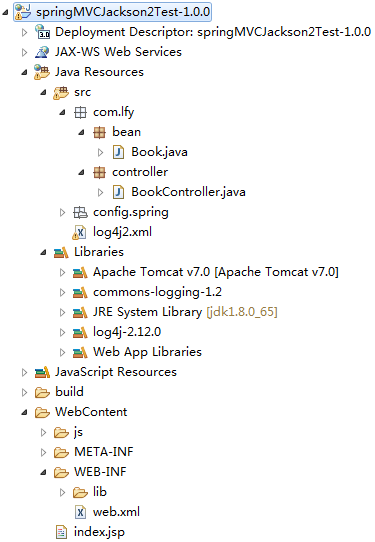Click the log4j2.xml file icon

coord(80,232)
